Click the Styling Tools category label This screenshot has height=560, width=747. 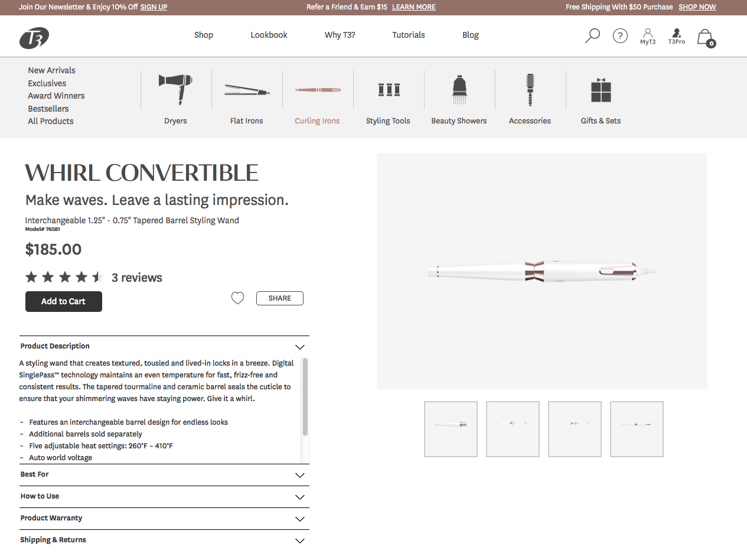[388, 121]
